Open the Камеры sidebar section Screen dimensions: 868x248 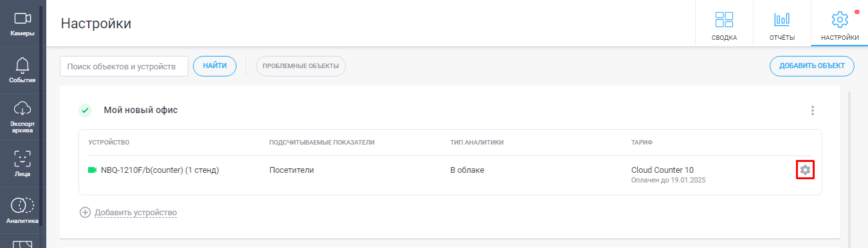23,24
